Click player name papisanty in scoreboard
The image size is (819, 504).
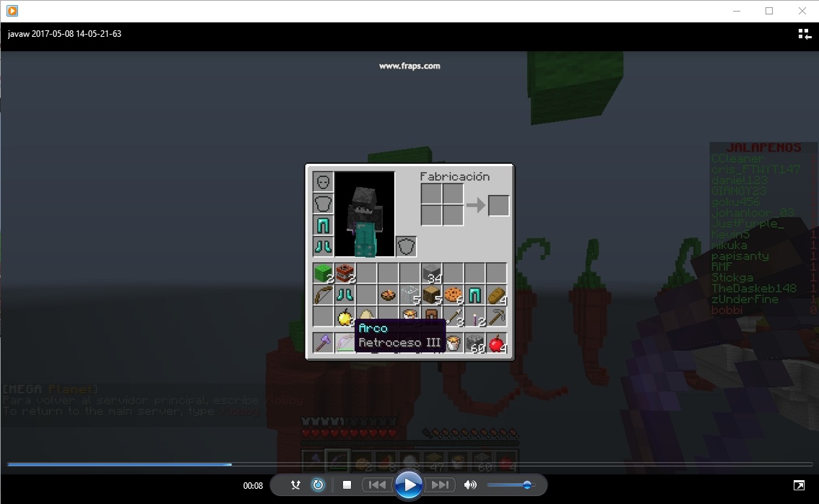pyautogui.click(x=740, y=256)
